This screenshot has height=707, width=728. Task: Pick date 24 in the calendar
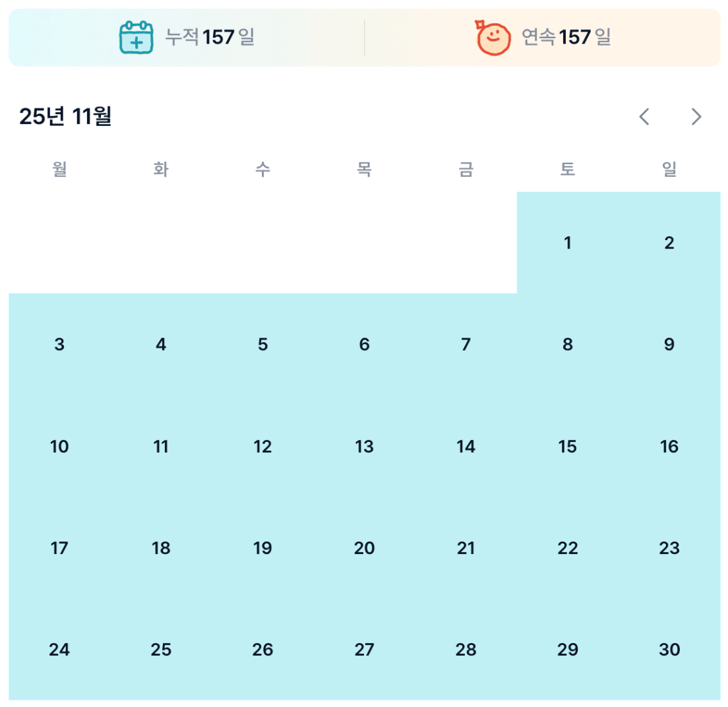click(59, 650)
